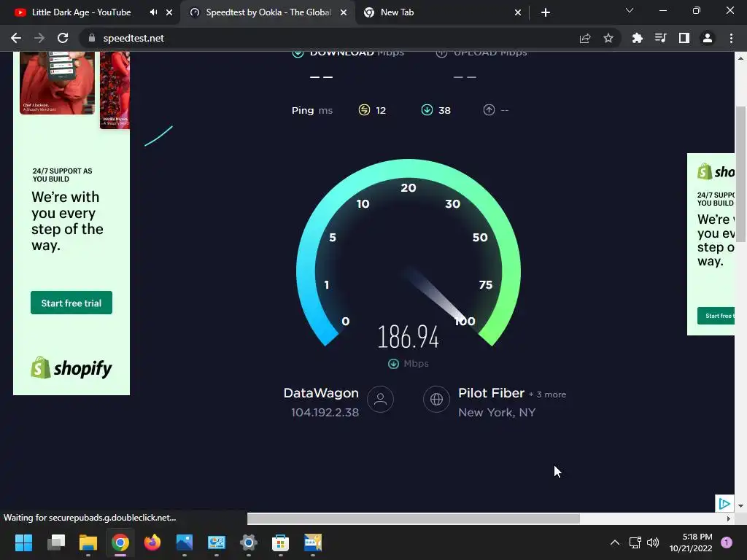747x560 pixels.
Task: Open the Extensions puzzle icon
Action: point(637,38)
